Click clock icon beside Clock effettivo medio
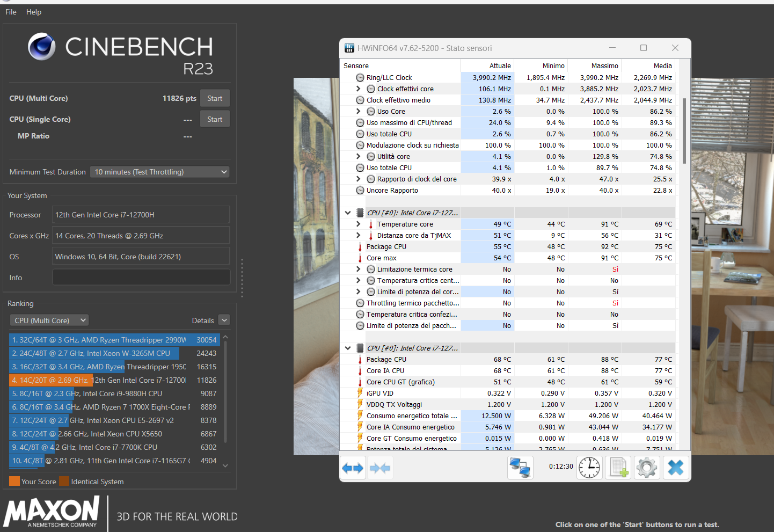This screenshot has height=532, width=774. coord(360,100)
